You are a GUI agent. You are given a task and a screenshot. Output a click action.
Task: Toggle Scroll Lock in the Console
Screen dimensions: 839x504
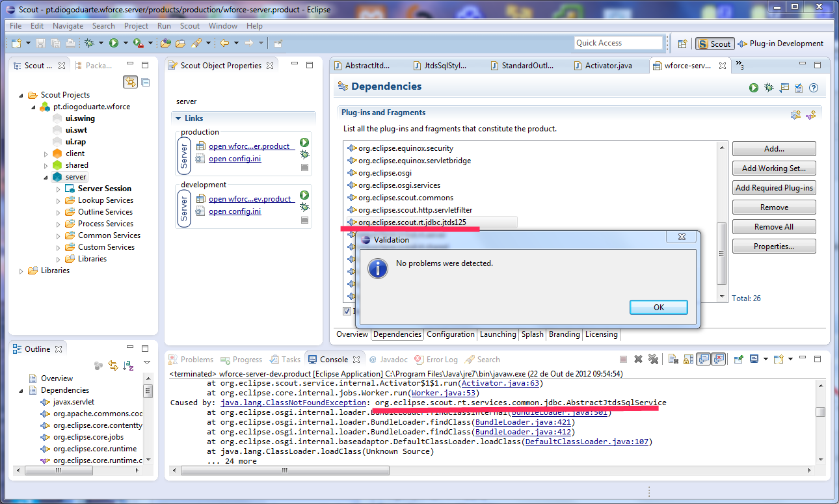click(x=688, y=359)
